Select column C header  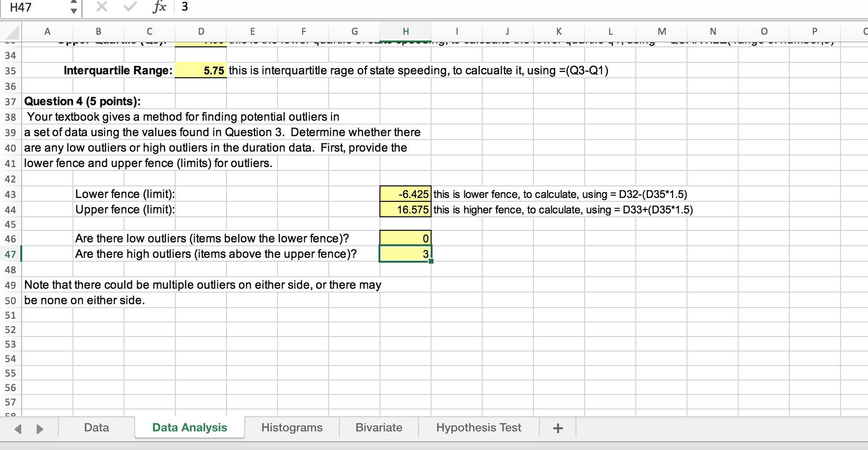(x=150, y=32)
